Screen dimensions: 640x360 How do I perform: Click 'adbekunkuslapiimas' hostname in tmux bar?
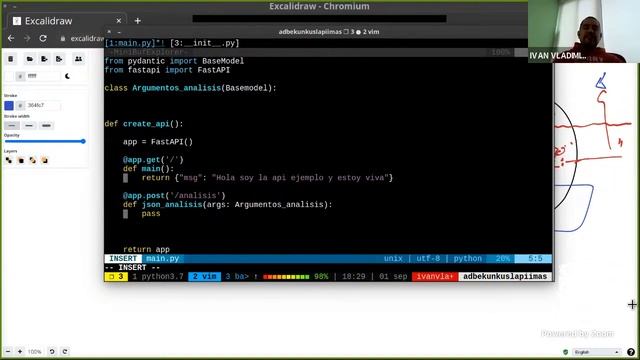tap(505, 277)
